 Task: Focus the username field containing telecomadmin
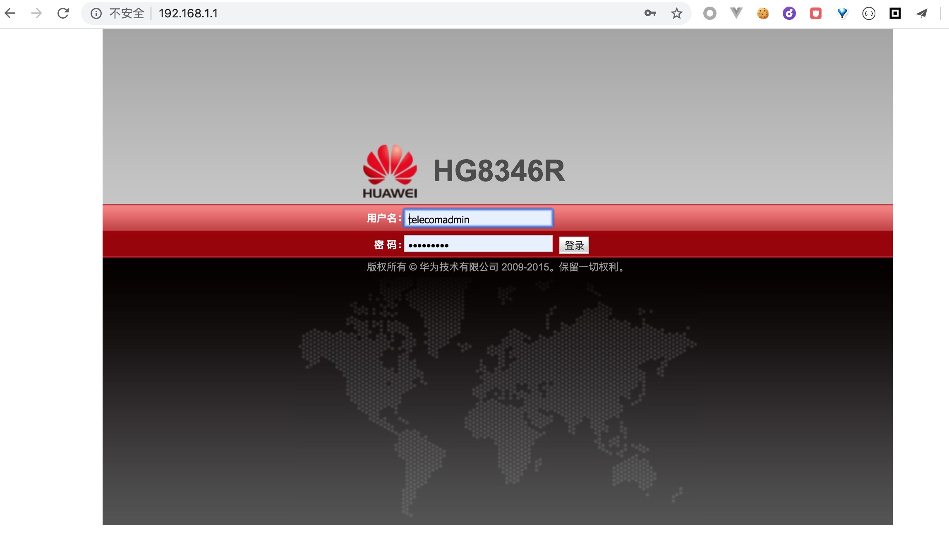pyautogui.click(x=478, y=218)
